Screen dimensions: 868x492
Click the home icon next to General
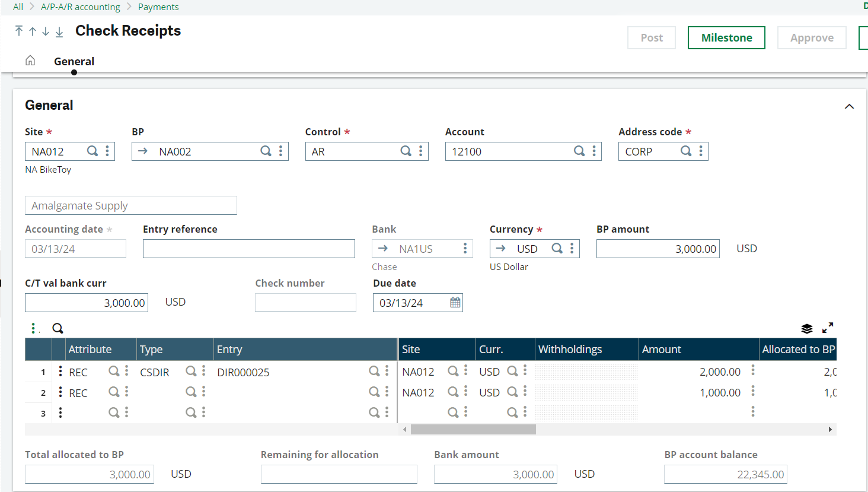[30, 59]
